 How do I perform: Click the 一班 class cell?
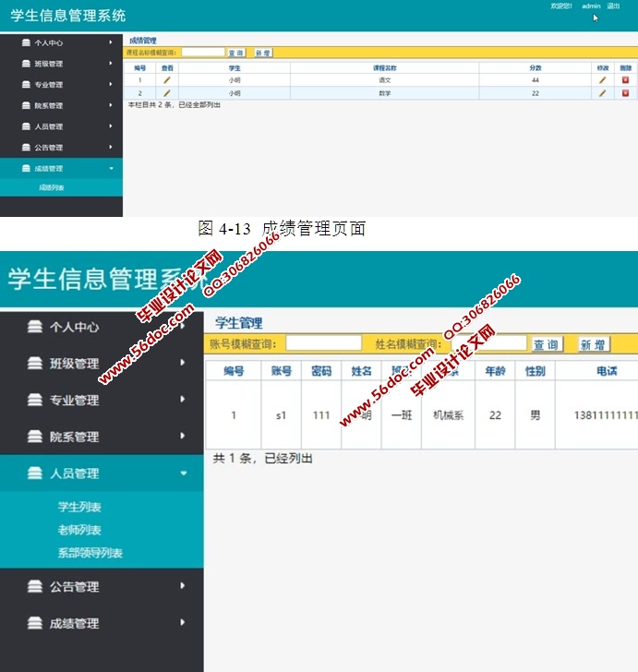[402, 415]
